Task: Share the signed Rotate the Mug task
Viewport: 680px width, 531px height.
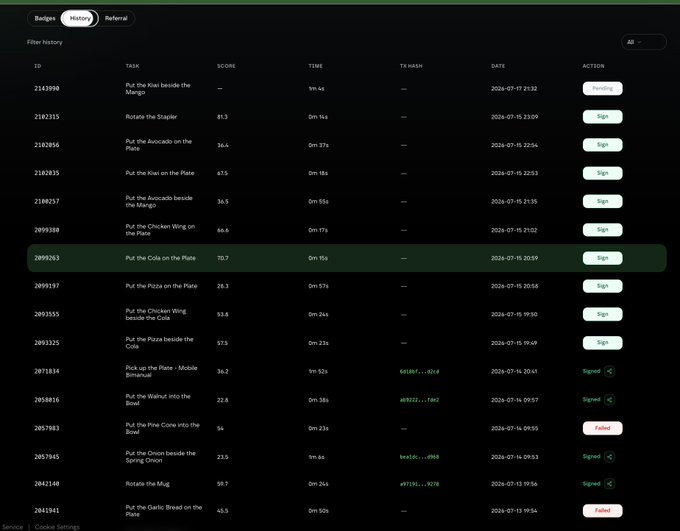Action: pyautogui.click(x=609, y=484)
